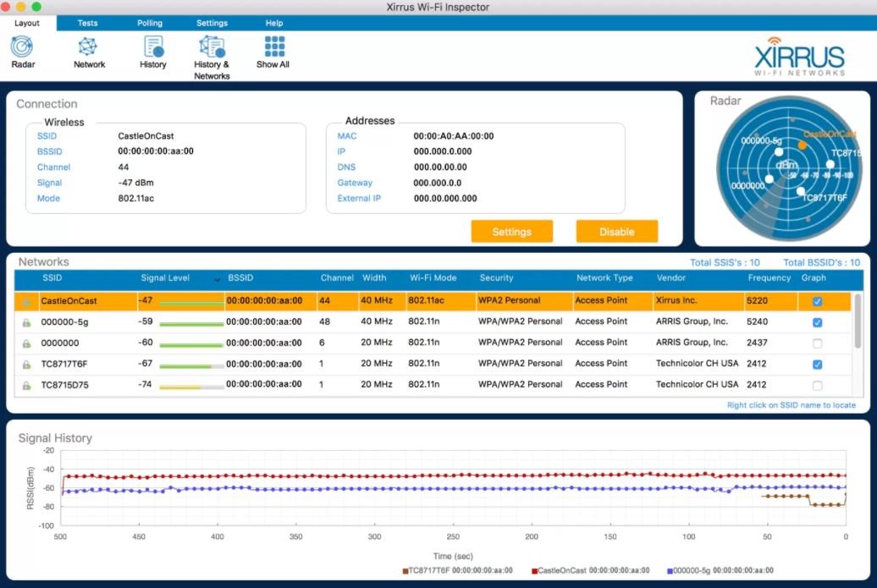Switch to the Network layout icon
Screen dimensions: 877x588
point(88,47)
